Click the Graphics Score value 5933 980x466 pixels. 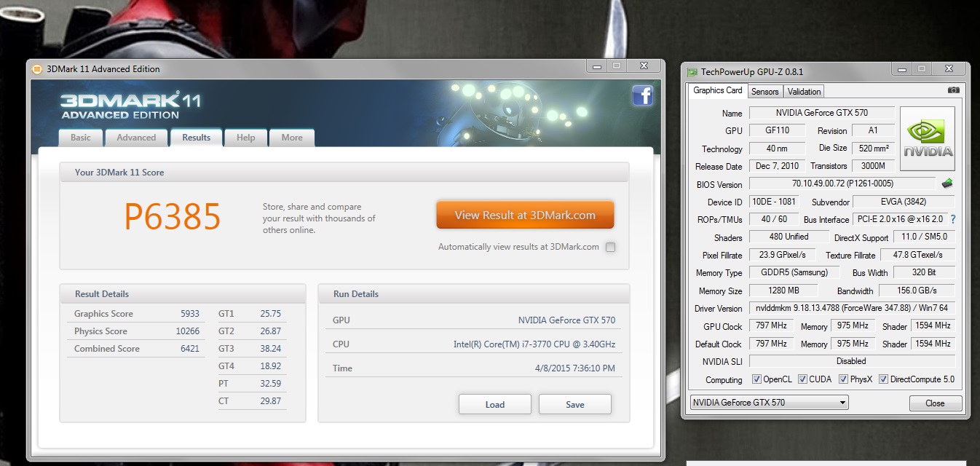[x=189, y=314]
